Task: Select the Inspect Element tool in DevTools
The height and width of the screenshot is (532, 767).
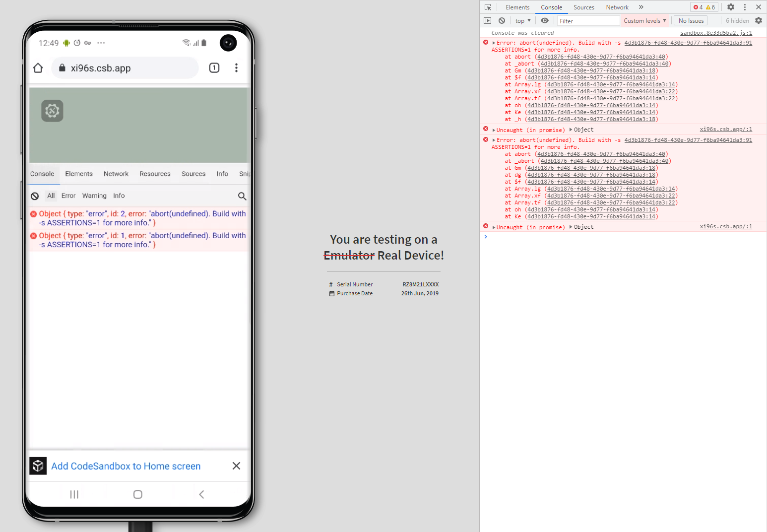Action: tap(488, 7)
